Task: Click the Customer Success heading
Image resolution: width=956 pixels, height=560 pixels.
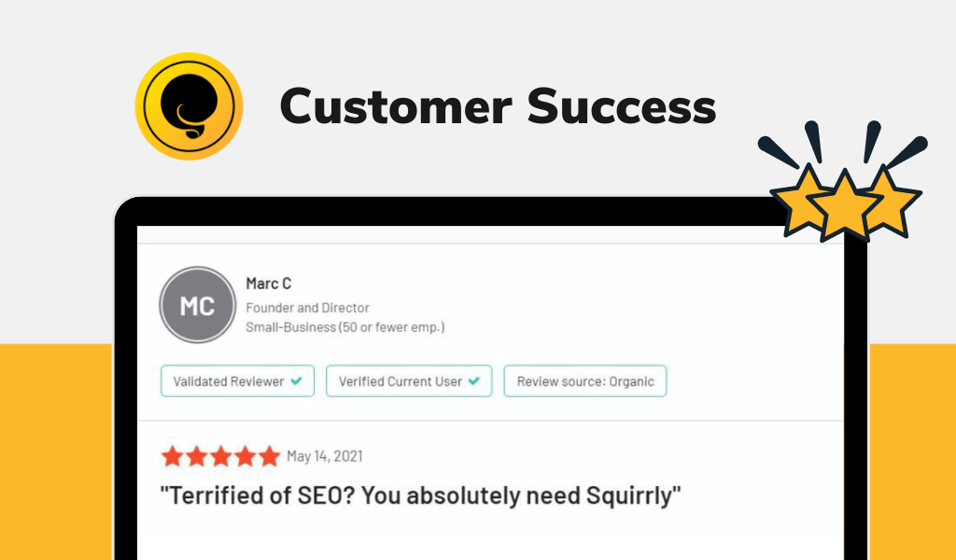Action: (498, 106)
